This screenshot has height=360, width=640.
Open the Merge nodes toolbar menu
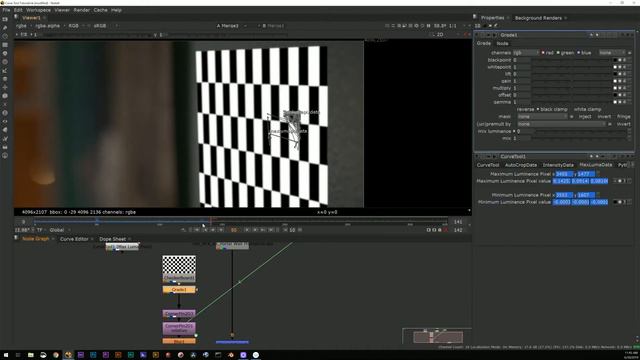point(5,79)
